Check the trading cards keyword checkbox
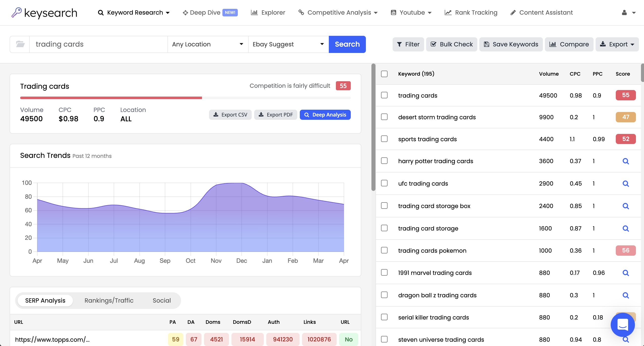The height and width of the screenshot is (346, 644). pos(384,95)
